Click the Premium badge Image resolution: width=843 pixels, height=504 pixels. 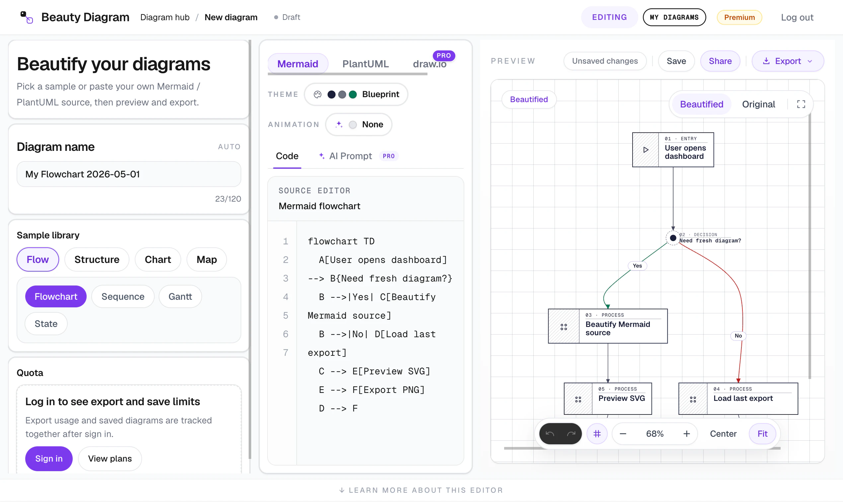click(739, 17)
